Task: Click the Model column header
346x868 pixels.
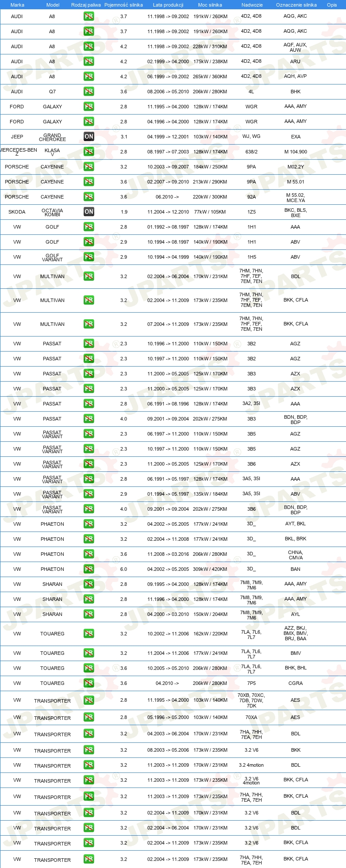Action: [x=53, y=5]
